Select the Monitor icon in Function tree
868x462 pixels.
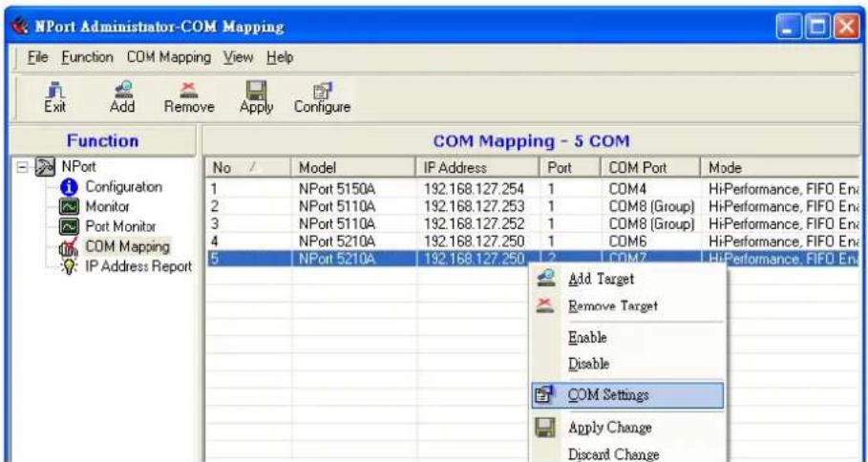point(69,207)
